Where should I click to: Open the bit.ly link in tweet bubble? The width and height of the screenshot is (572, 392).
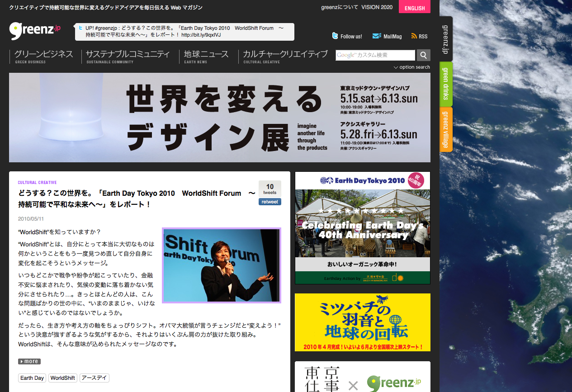201,35
